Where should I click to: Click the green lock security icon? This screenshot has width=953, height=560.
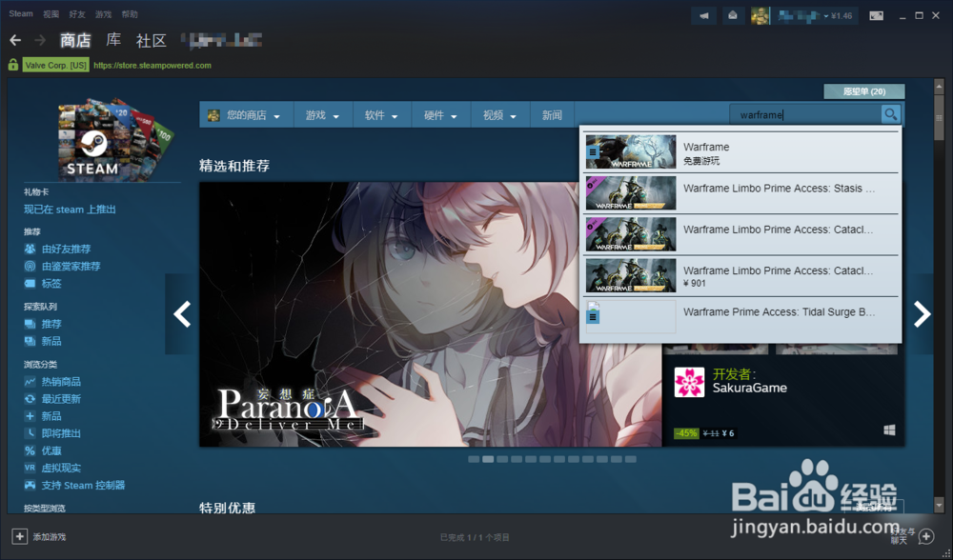(12, 65)
